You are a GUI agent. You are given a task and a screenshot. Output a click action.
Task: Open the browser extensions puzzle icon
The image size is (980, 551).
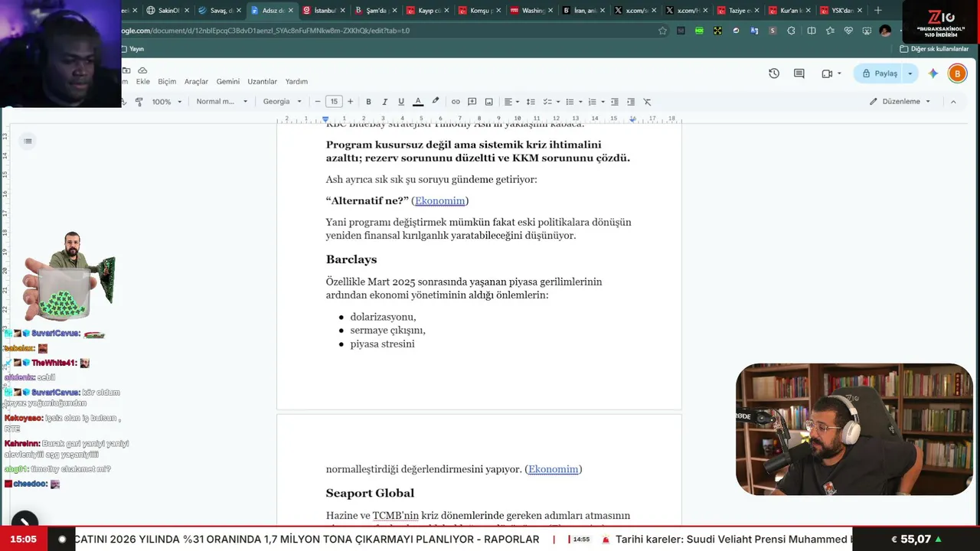coord(791,31)
